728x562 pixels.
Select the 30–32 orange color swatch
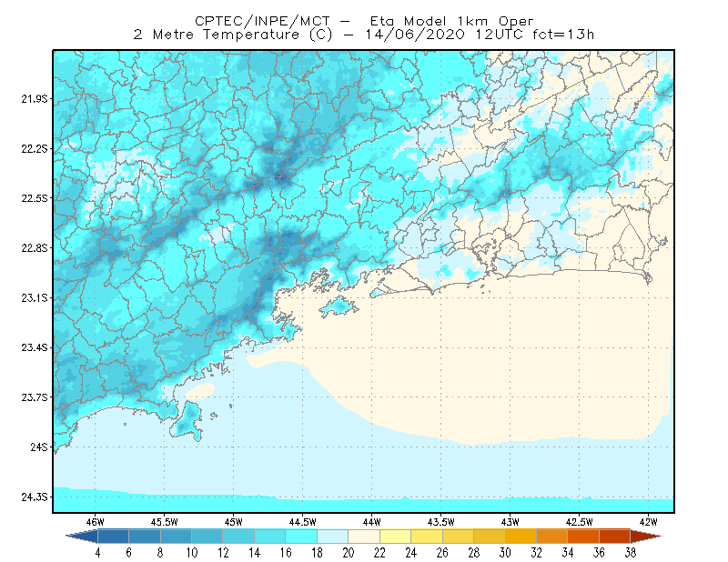[521, 537]
